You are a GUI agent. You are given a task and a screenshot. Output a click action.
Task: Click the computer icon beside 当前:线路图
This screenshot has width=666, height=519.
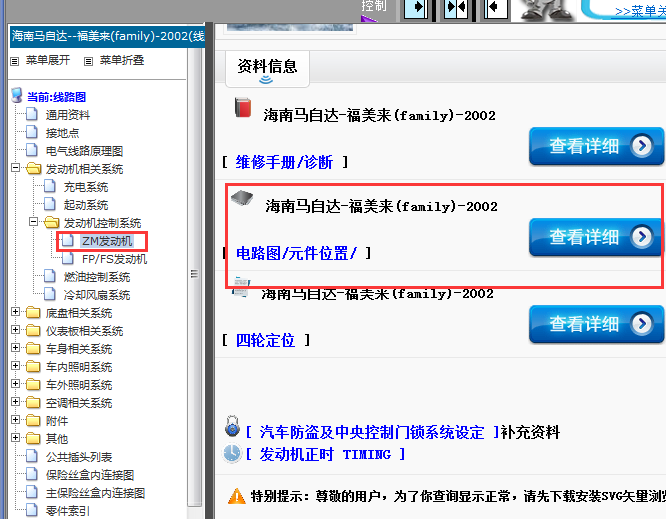[17, 96]
